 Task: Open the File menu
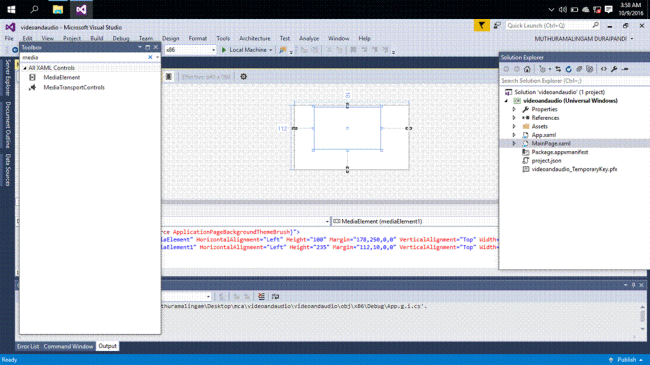pos(9,38)
